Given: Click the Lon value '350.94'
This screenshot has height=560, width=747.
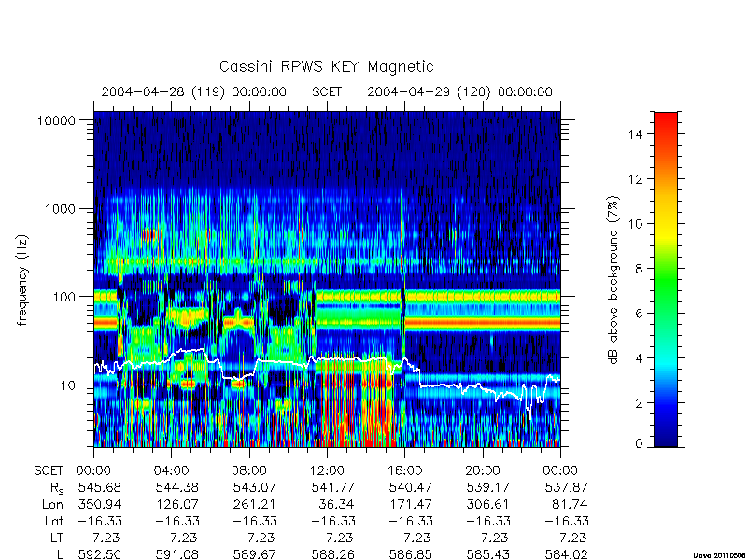Looking at the screenshot, I should (x=100, y=505).
